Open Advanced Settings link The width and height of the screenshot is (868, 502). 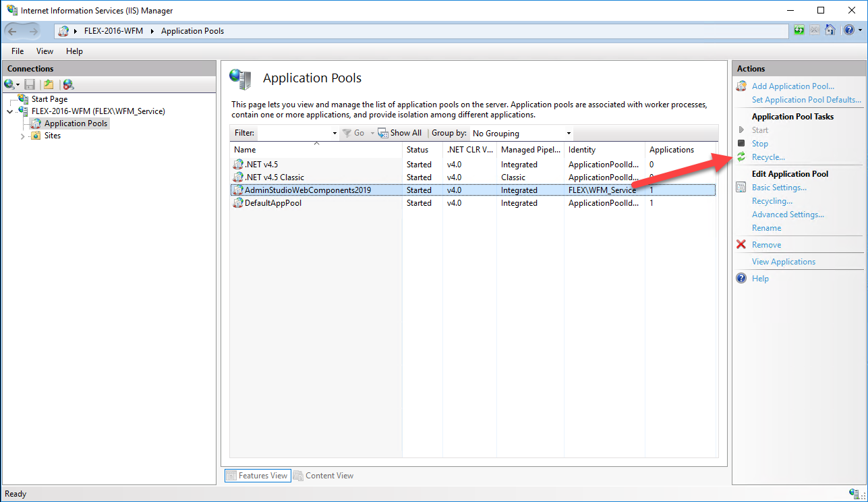788,214
